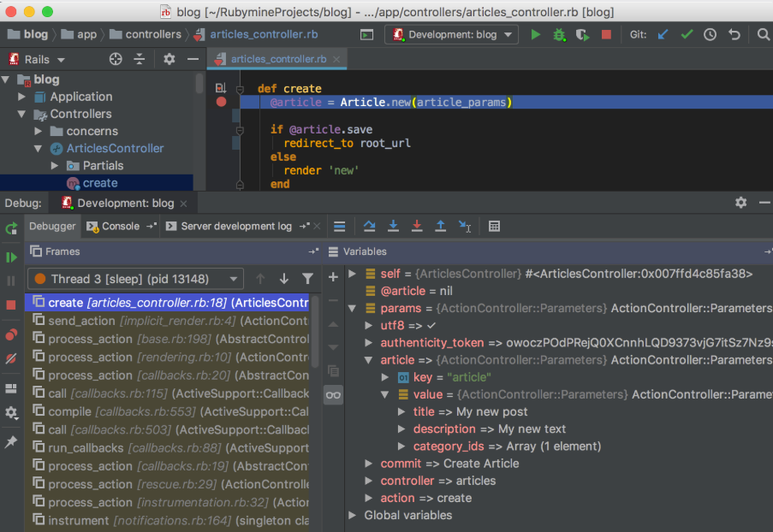Click the Step Out up-arrow icon
The height and width of the screenshot is (532, 773).
pyautogui.click(x=440, y=226)
